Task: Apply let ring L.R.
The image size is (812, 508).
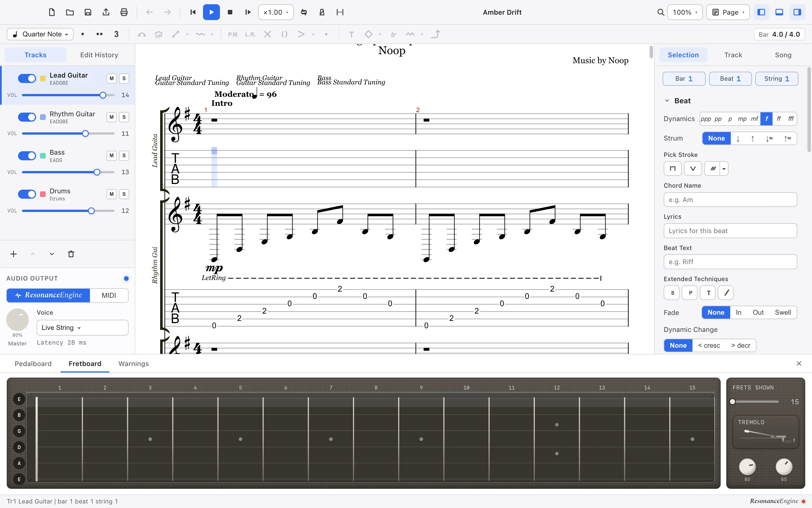Action: point(250,34)
